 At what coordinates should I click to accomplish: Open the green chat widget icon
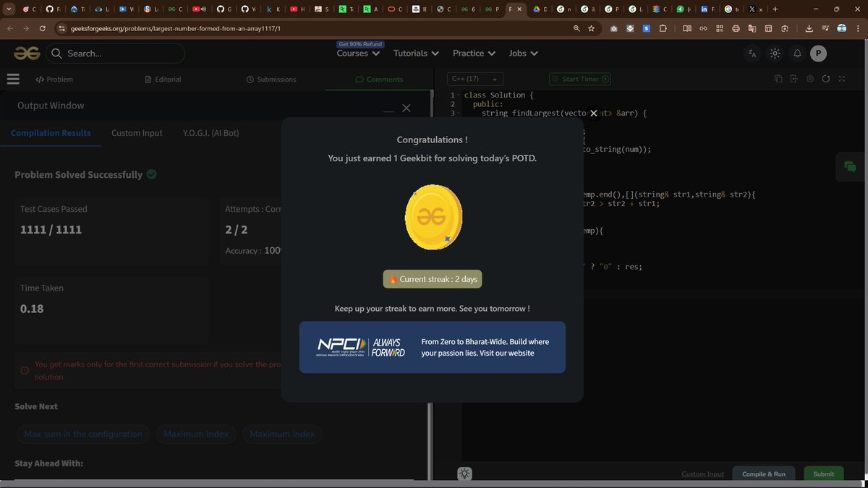850,166
